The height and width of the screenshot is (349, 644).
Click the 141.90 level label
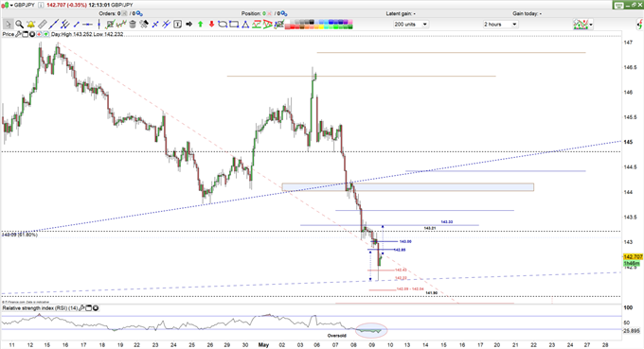click(x=431, y=293)
